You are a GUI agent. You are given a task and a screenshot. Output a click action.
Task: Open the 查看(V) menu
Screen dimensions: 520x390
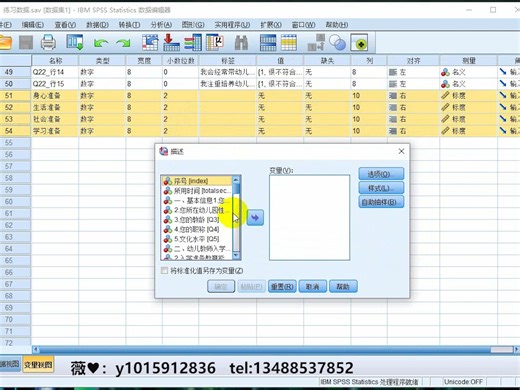click(65, 25)
